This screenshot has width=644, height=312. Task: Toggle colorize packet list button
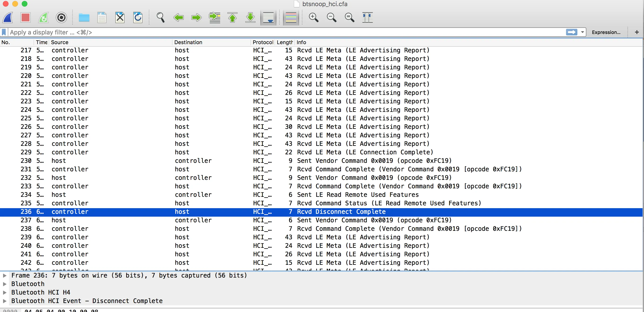pos(291,17)
